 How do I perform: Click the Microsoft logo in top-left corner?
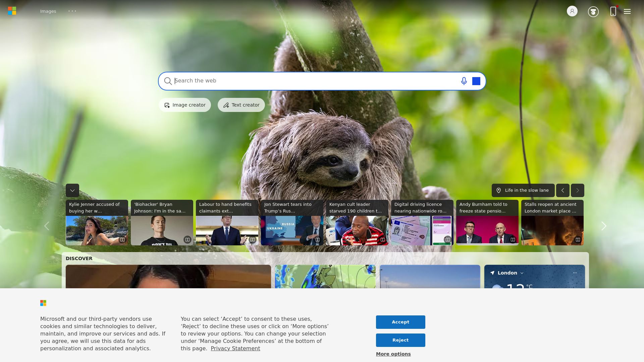(12, 11)
